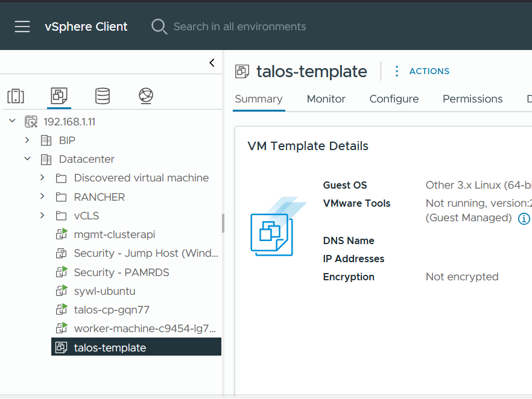Expand the BIP datacenter node
The height and width of the screenshot is (399, 532).
tap(27, 140)
